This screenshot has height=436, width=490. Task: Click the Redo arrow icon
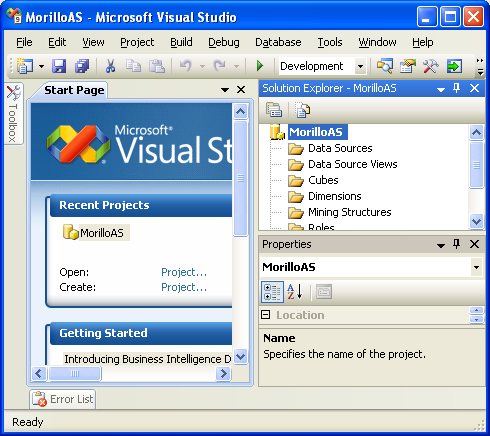220,66
